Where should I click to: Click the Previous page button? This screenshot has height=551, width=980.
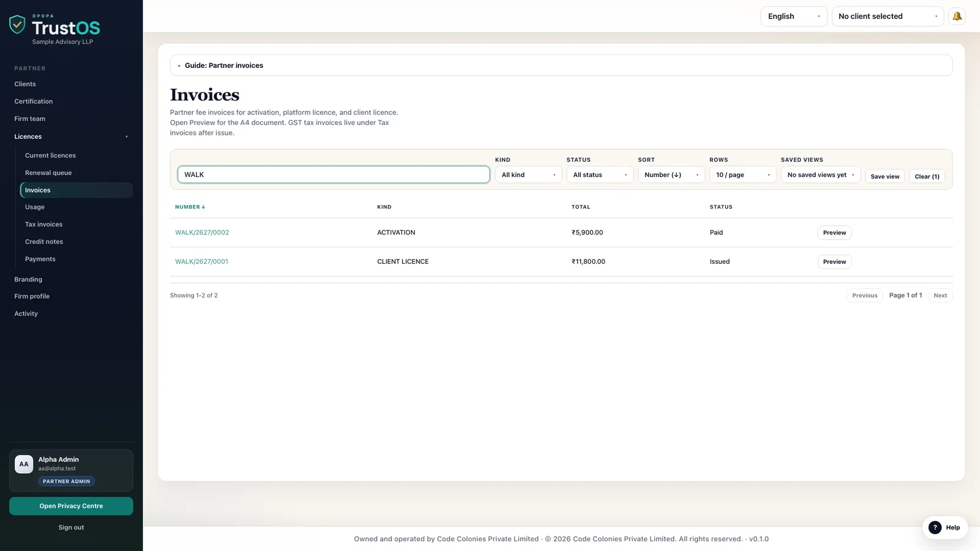pos(865,296)
